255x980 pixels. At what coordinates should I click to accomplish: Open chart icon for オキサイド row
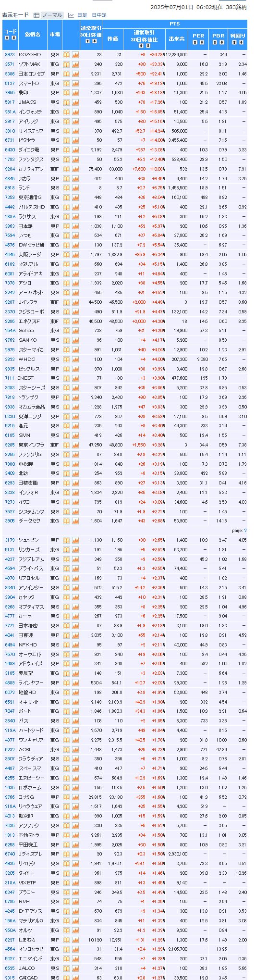pos(75,702)
